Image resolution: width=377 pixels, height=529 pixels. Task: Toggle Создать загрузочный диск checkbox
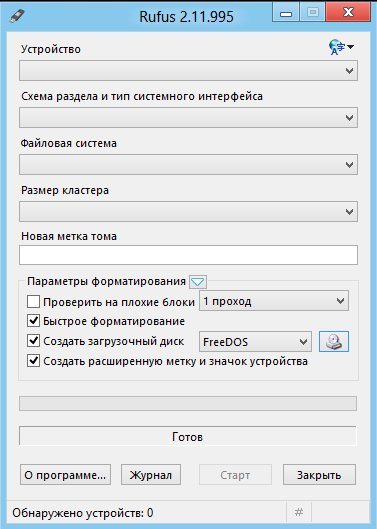click(x=33, y=341)
